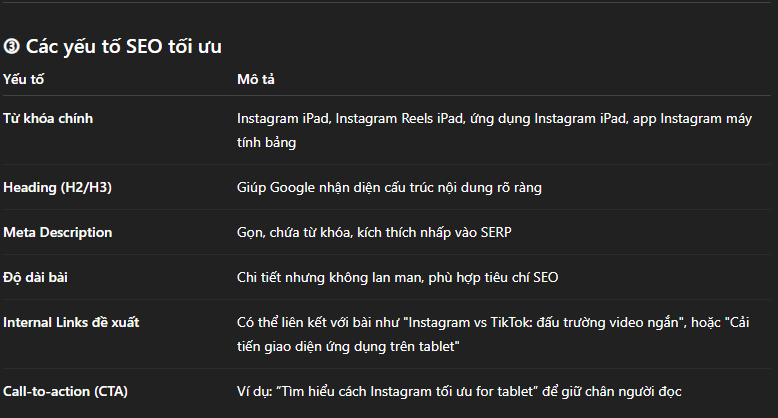The width and height of the screenshot is (778, 418).
Task: Select the "Yếu tố" column header
Action: click(x=23, y=79)
